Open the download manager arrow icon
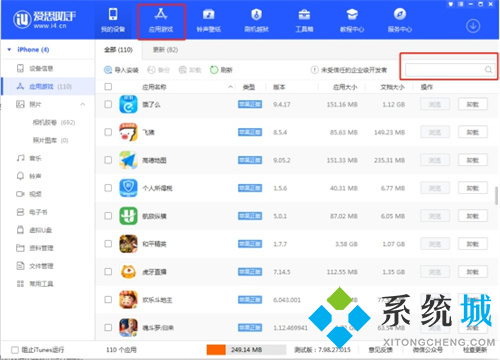The height and width of the screenshot is (360, 500). pos(473,26)
